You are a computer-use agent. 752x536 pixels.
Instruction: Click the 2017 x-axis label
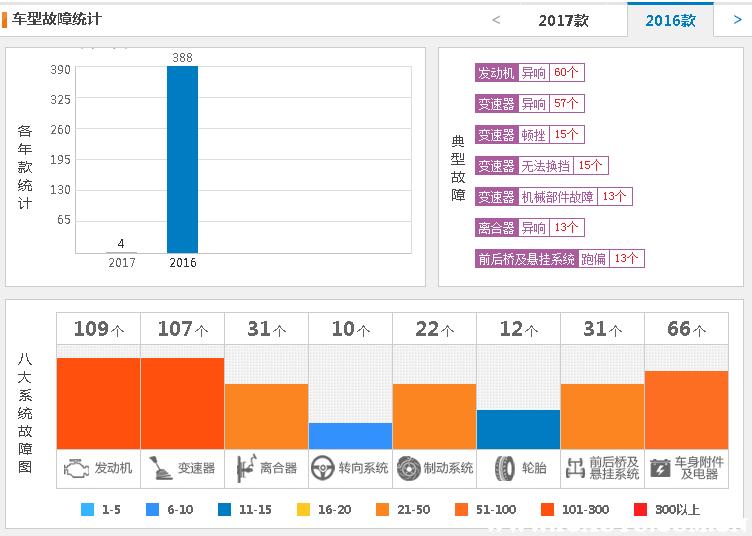[x=122, y=263]
